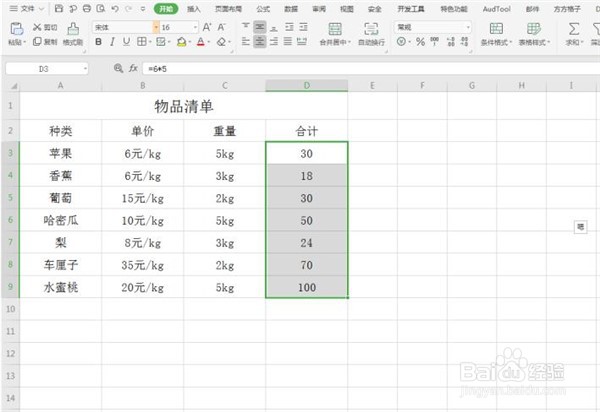Copy the selection with 复制
Image resolution: width=600 pixels, height=412 pixels.
pos(45,41)
